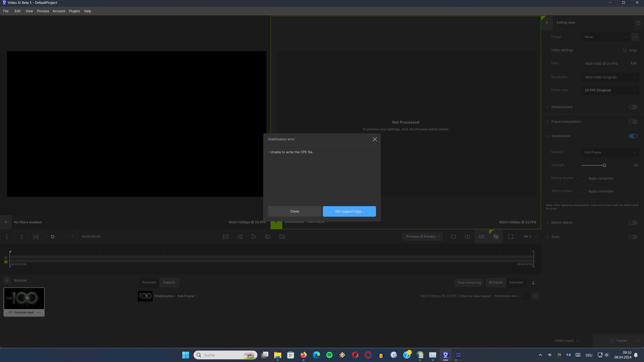Select side-by-side view layout icon

(x=481, y=237)
